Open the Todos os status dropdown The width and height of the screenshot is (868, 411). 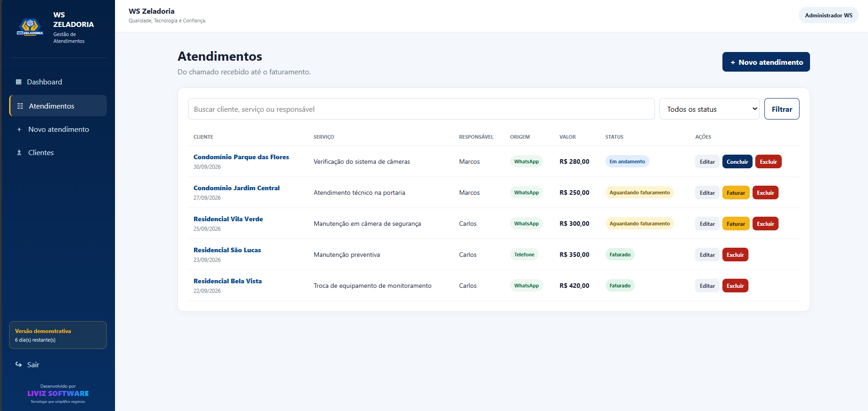(709, 109)
